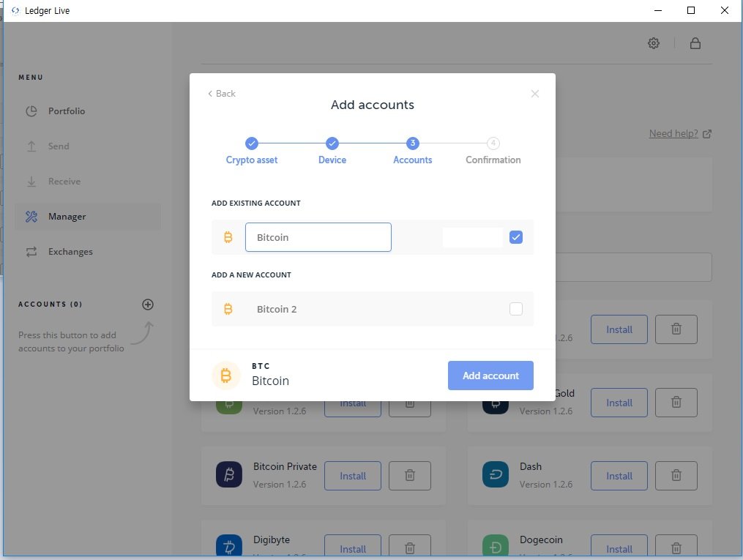The height and width of the screenshot is (560, 743).
Task: Click the Receive down-arrow icon
Action: click(31, 182)
